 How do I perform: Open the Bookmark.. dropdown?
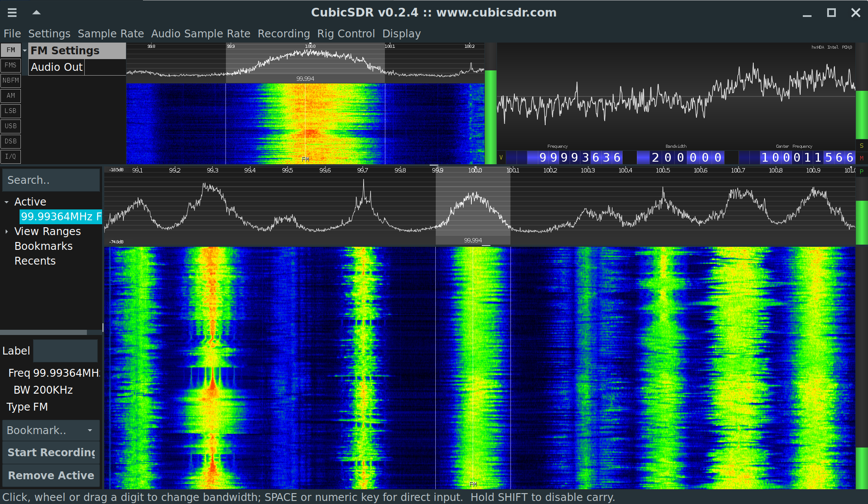[x=51, y=430]
